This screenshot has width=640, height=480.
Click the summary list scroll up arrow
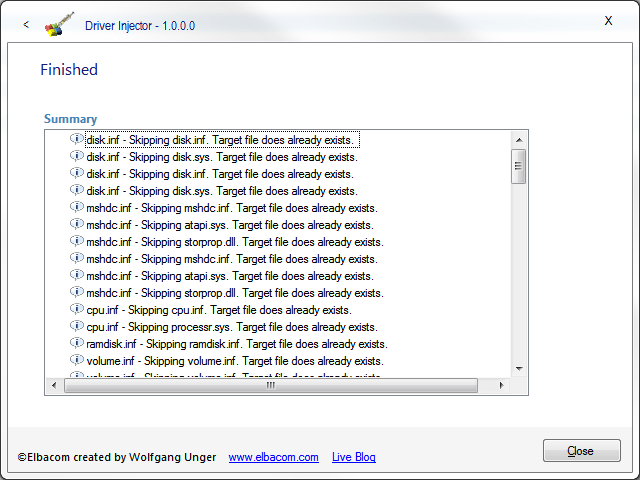point(519,139)
